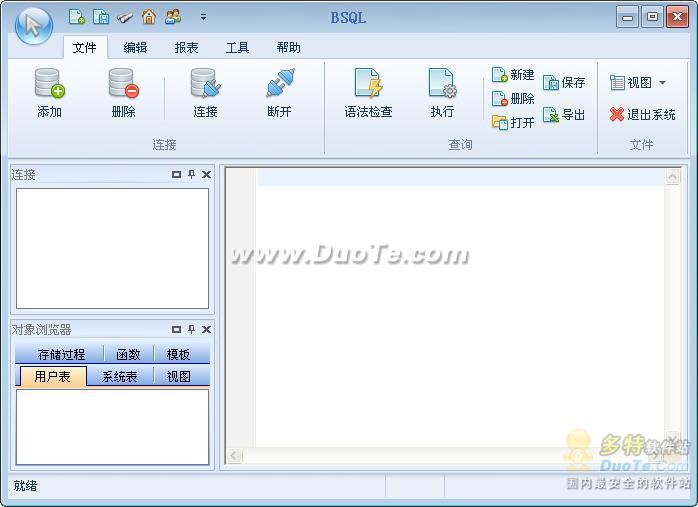Click the 执行 execute query icon
This screenshot has height=507, width=698.
(x=442, y=93)
